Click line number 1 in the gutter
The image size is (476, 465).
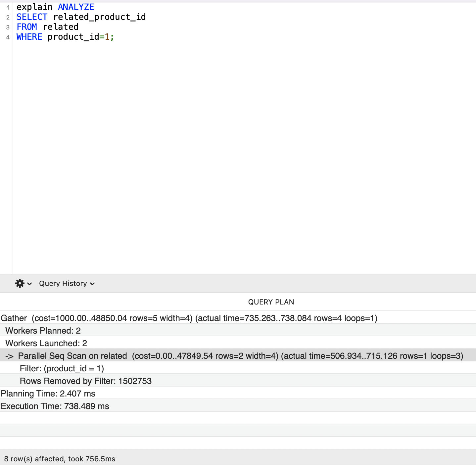[8, 7]
